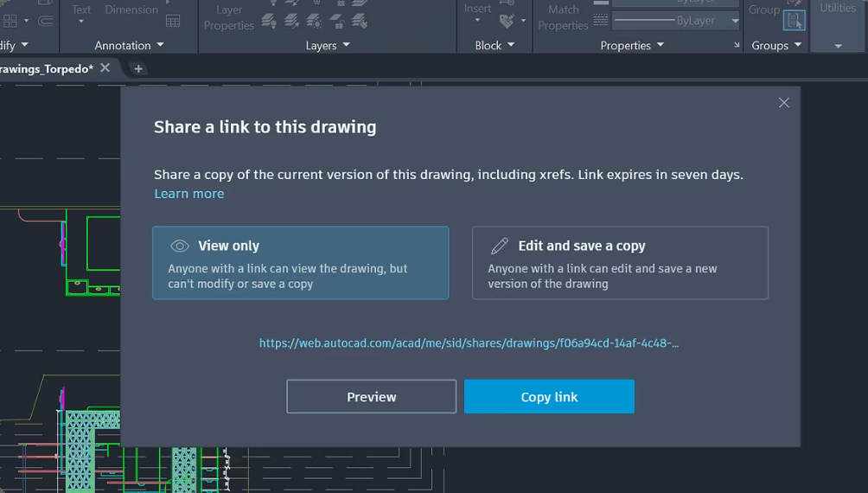868x493 pixels.
Task: Select the View only sharing option
Action: 301,263
